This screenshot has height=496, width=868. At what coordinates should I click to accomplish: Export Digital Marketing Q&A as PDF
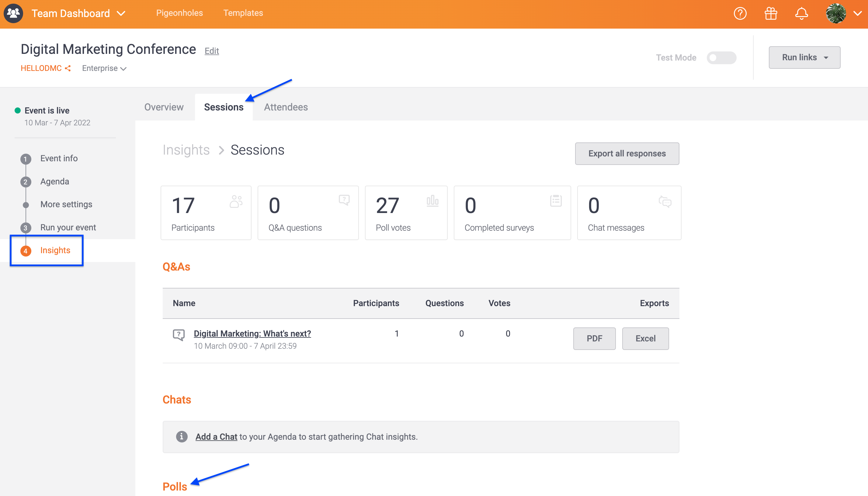click(x=594, y=338)
